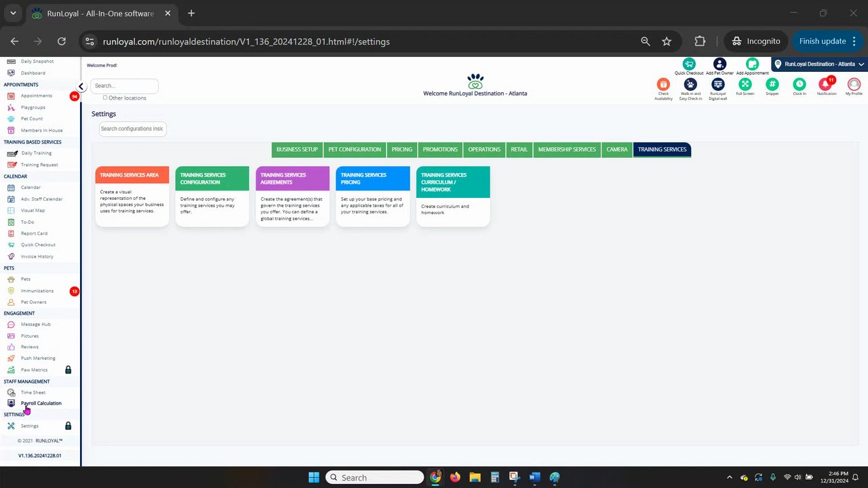Image resolution: width=868 pixels, height=488 pixels.
Task: Open Immunizations in the sidebar
Action: coord(37,291)
